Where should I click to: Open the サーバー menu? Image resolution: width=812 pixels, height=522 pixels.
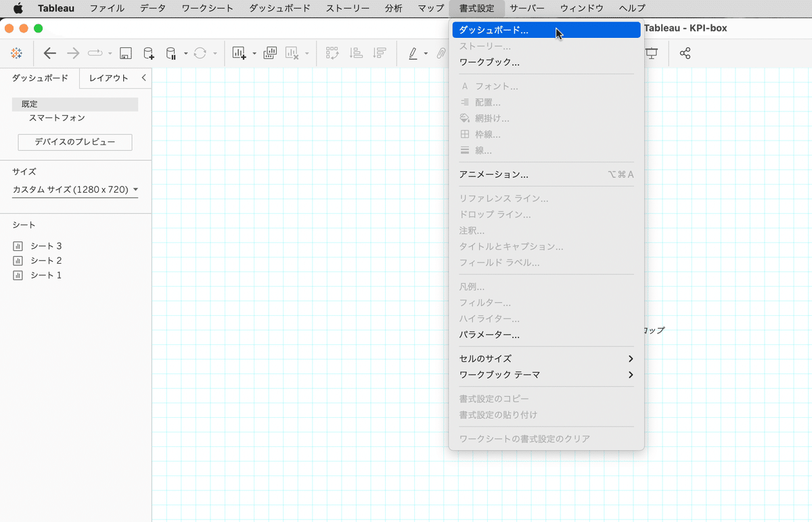[x=527, y=8]
